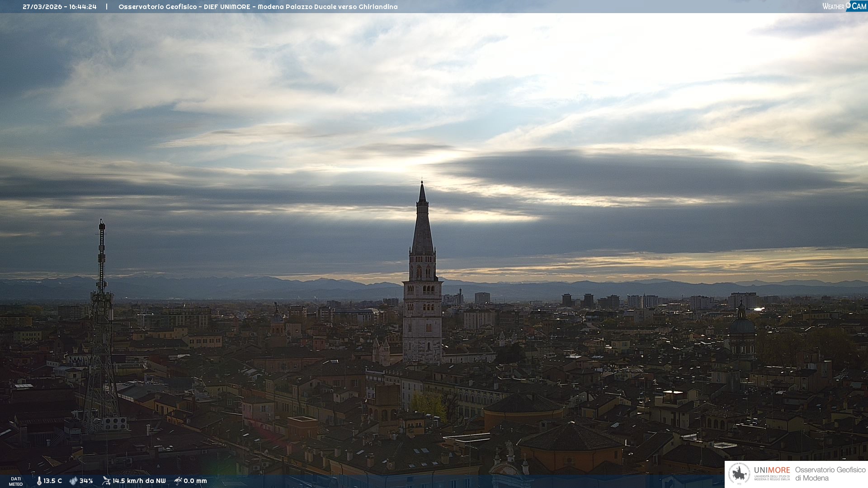Image resolution: width=868 pixels, height=488 pixels.
Task: Click the Ghirlandina tower belfry windows
Action: tap(423, 272)
